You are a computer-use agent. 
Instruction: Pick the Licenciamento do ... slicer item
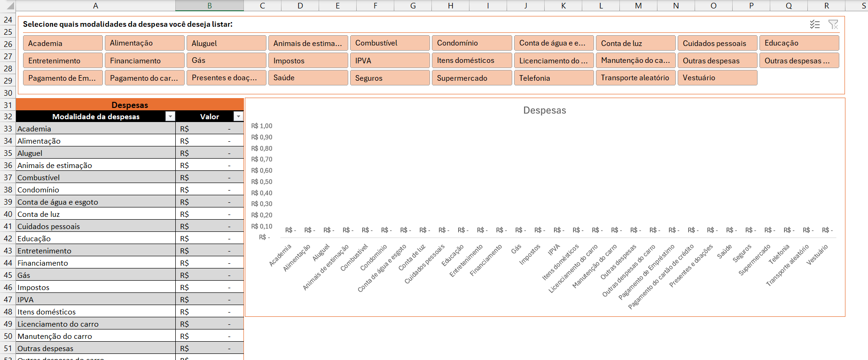pos(554,61)
